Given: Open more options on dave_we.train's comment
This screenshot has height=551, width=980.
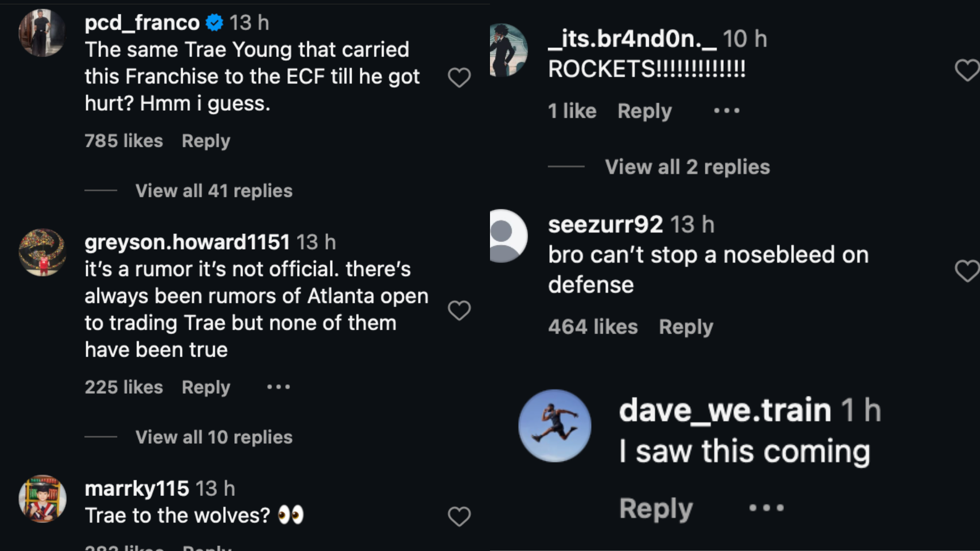Looking at the screenshot, I should point(766,508).
